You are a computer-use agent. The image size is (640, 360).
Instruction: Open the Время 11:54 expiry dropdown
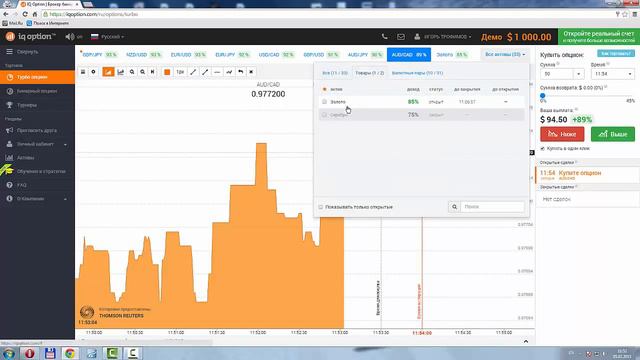tap(613, 74)
